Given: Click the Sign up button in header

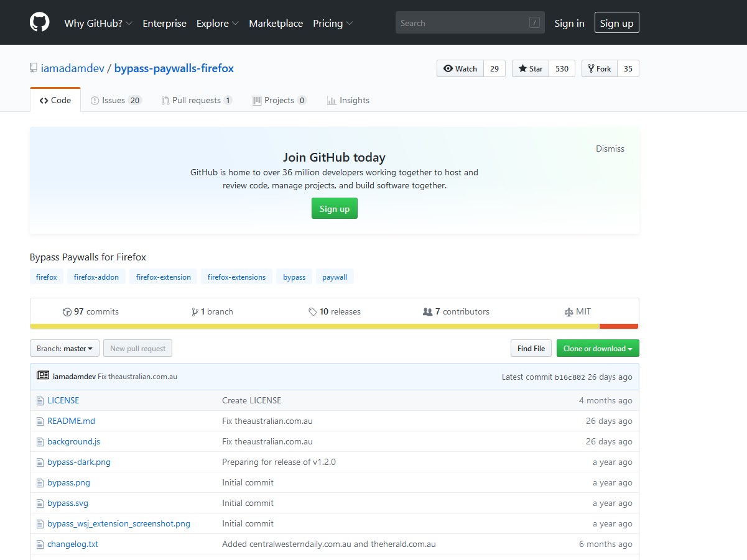Looking at the screenshot, I should tap(616, 23).
